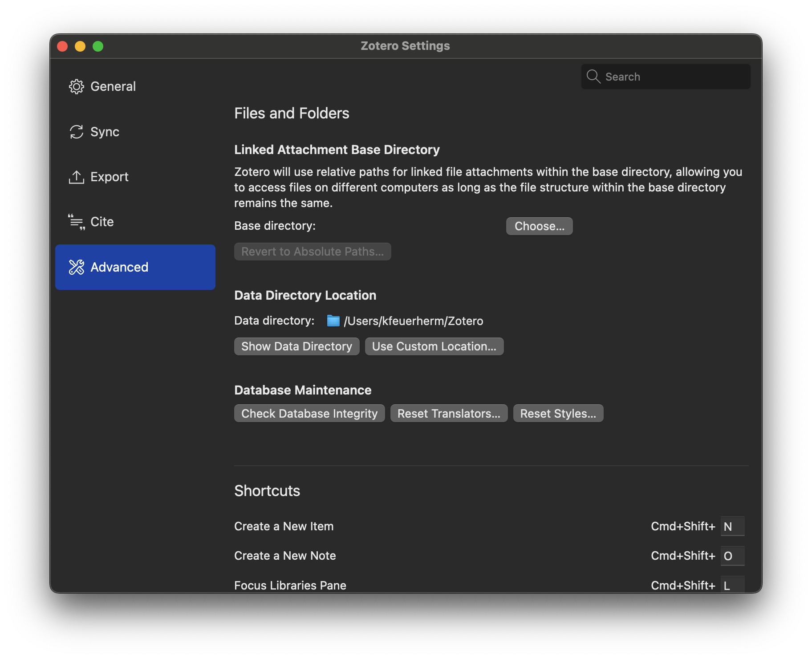Edit the Focus Libraries Pane shortcut key field
Image resolution: width=812 pixels, height=659 pixels.
pyautogui.click(x=732, y=584)
